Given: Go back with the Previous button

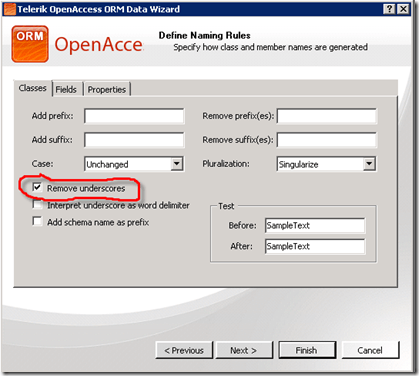Looking at the screenshot, I should click(184, 350).
